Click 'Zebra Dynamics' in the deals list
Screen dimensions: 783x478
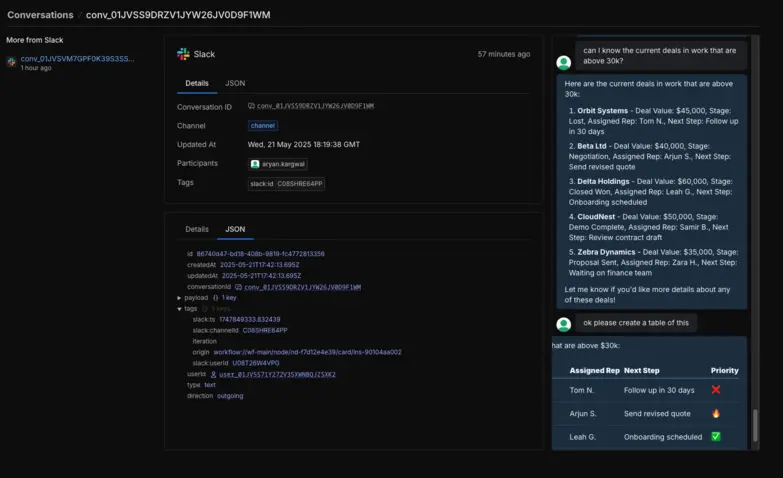click(x=606, y=253)
